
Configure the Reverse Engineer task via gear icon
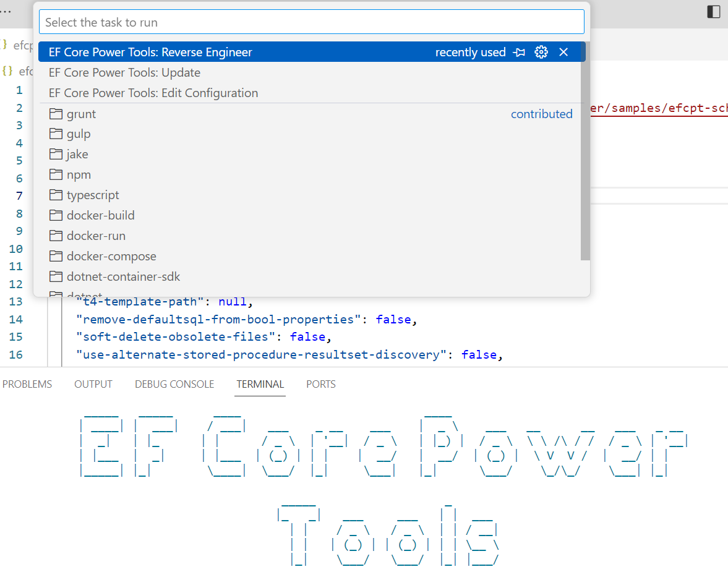[x=541, y=52]
